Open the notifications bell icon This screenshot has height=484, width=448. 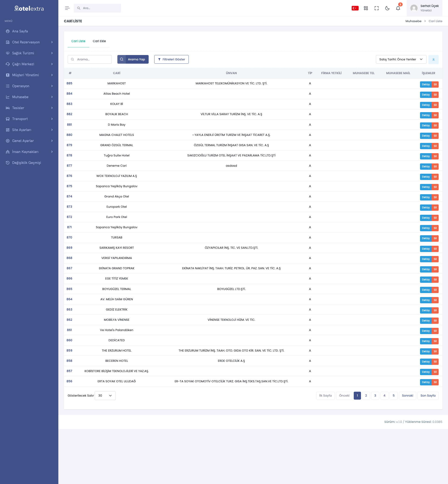pyautogui.click(x=398, y=8)
